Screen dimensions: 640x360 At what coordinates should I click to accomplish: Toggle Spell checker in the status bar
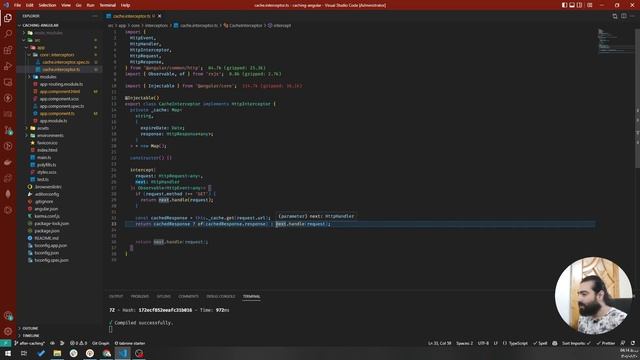point(540,343)
